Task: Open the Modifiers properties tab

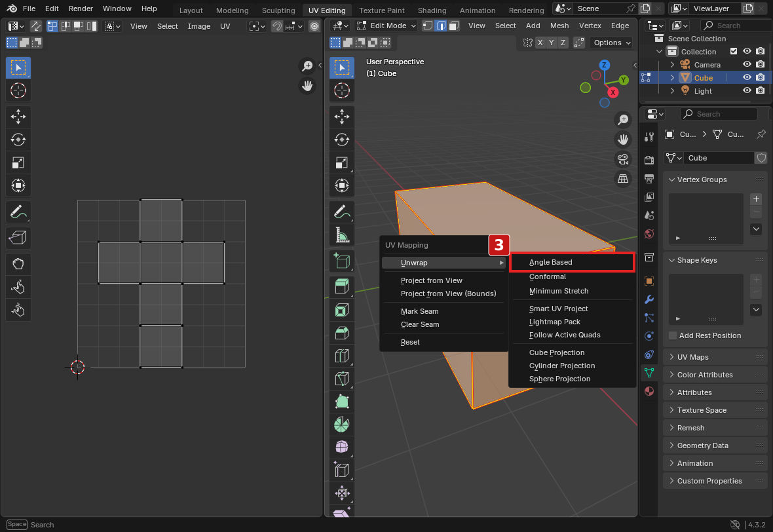Action: [x=649, y=299]
